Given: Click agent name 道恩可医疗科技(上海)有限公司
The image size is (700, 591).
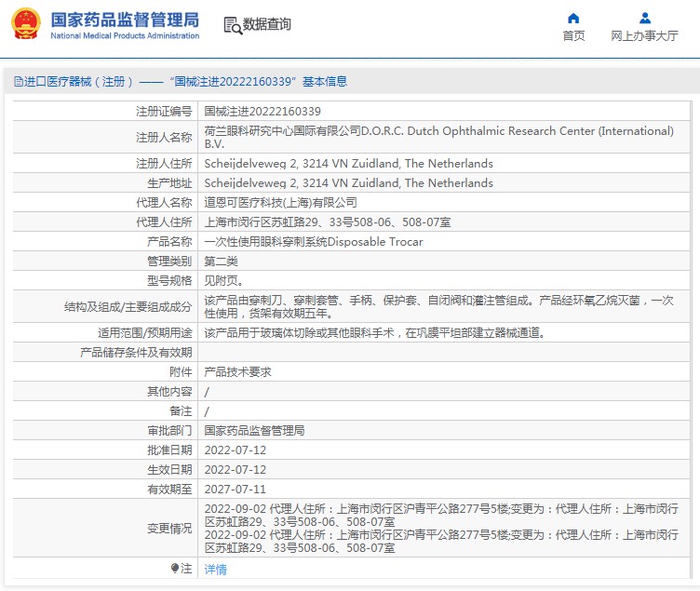Looking at the screenshot, I should 280,203.
